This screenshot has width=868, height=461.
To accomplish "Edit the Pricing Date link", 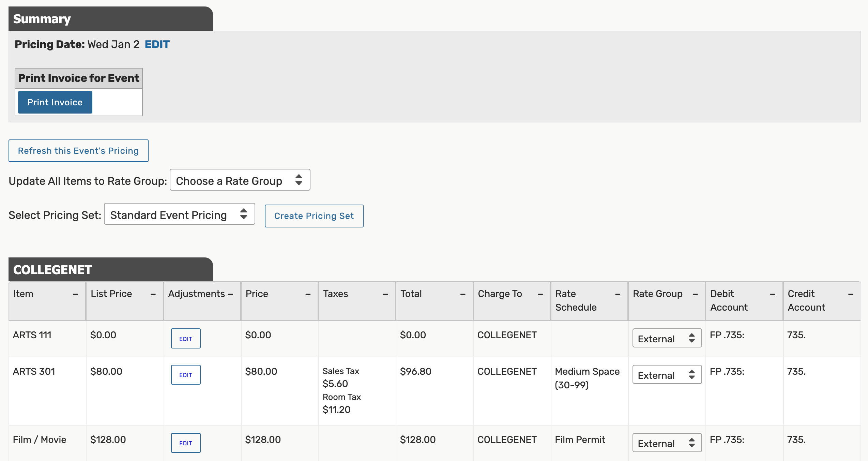I will [x=157, y=44].
